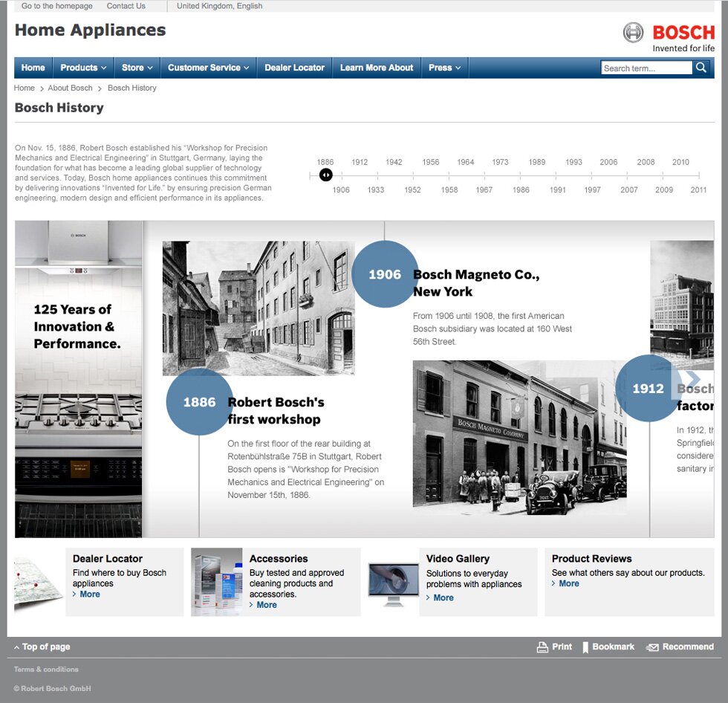Jump to 1997 on the timeline

point(592,190)
